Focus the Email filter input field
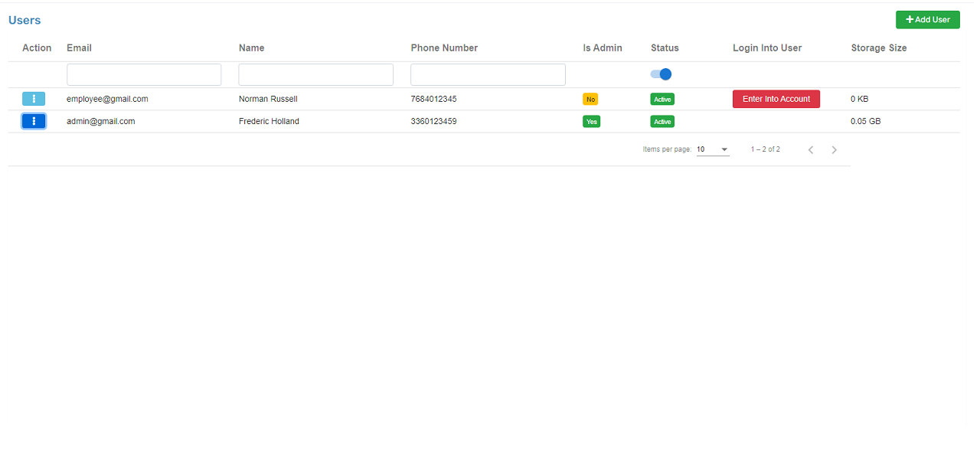 144,74
